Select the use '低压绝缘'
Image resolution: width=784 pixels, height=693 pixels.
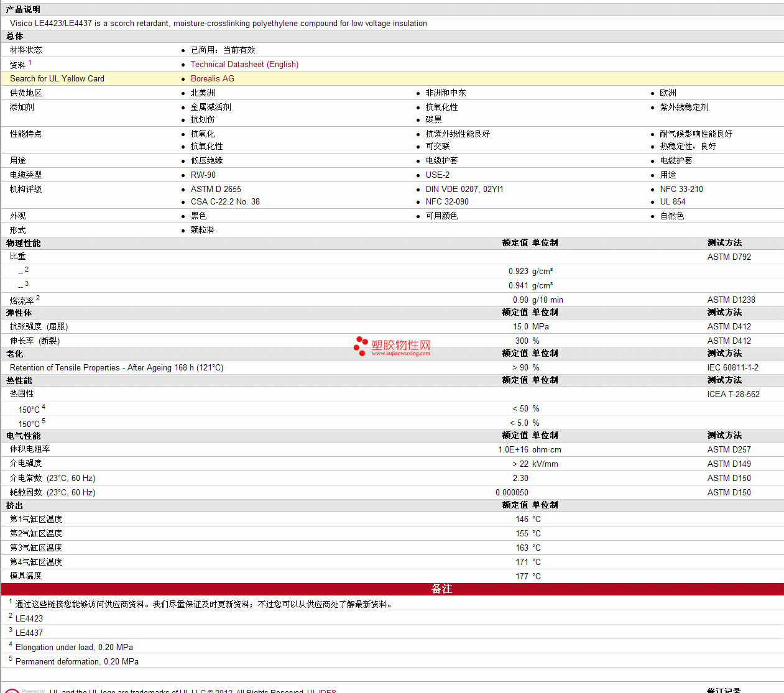(206, 161)
